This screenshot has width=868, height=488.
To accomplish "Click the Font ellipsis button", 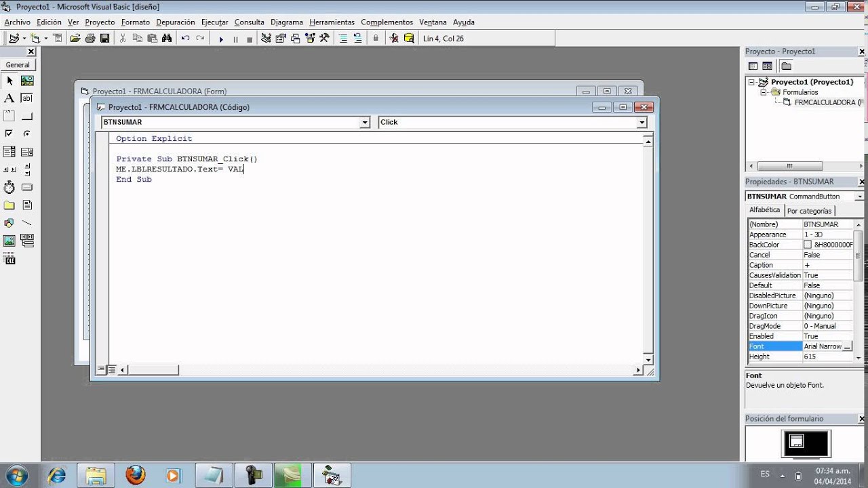I will [847, 346].
